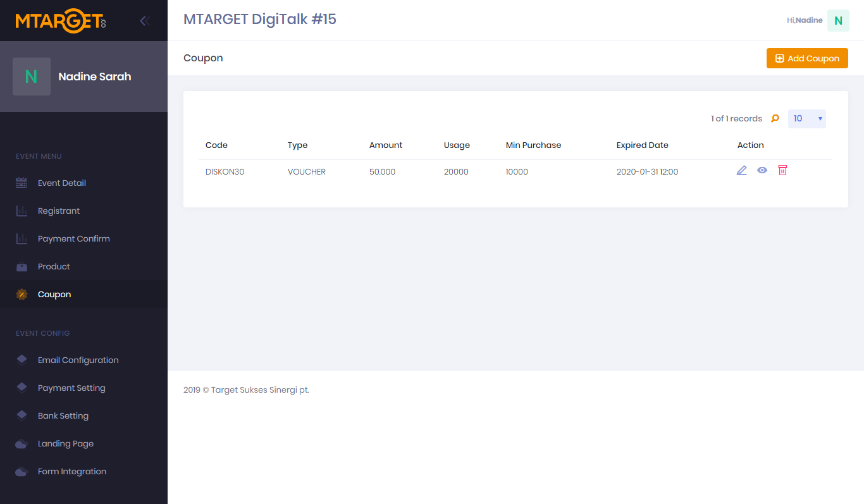864x504 pixels.
Task: Click the 20000 usage cell
Action: 456,171
